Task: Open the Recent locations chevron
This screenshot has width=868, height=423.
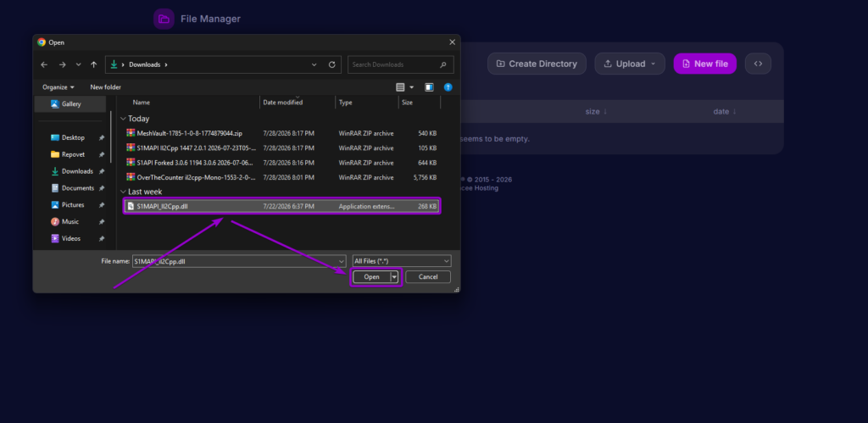Action: pyautogui.click(x=78, y=64)
